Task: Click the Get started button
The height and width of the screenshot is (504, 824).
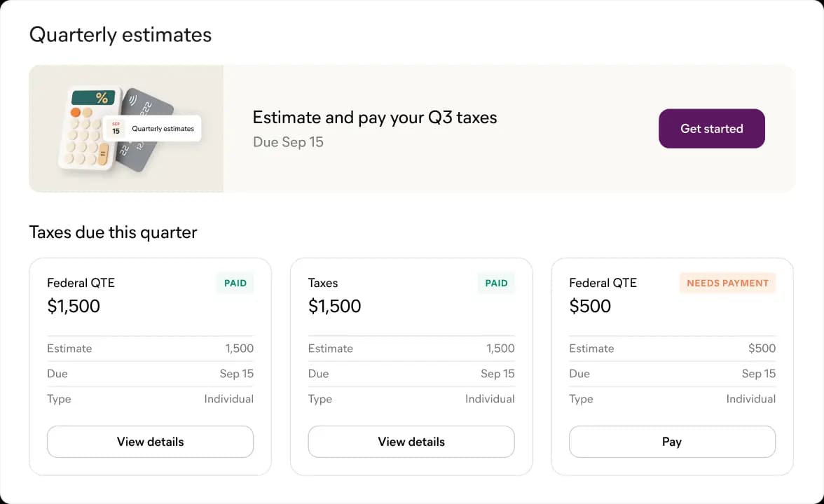Action: (711, 128)
